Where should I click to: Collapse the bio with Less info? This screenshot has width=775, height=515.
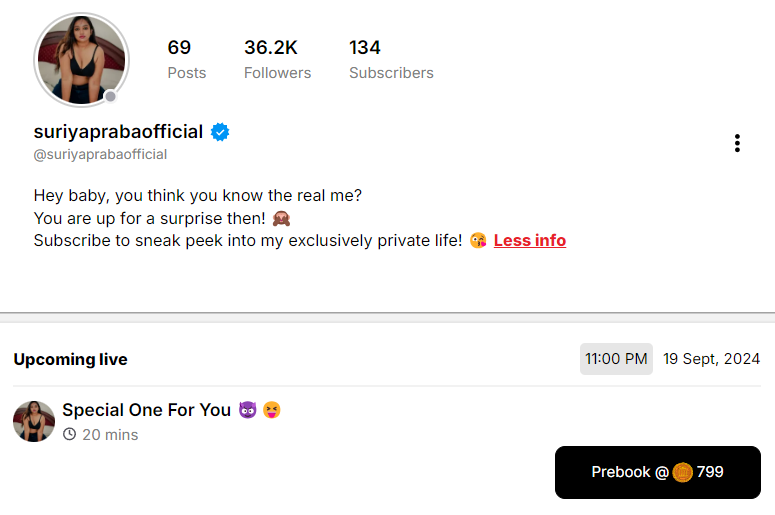click(530, 241)
